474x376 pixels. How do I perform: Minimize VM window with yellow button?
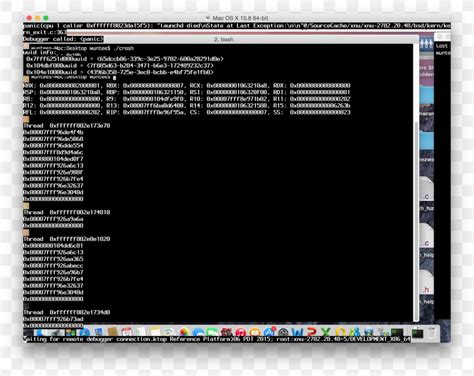click(37, 18)
